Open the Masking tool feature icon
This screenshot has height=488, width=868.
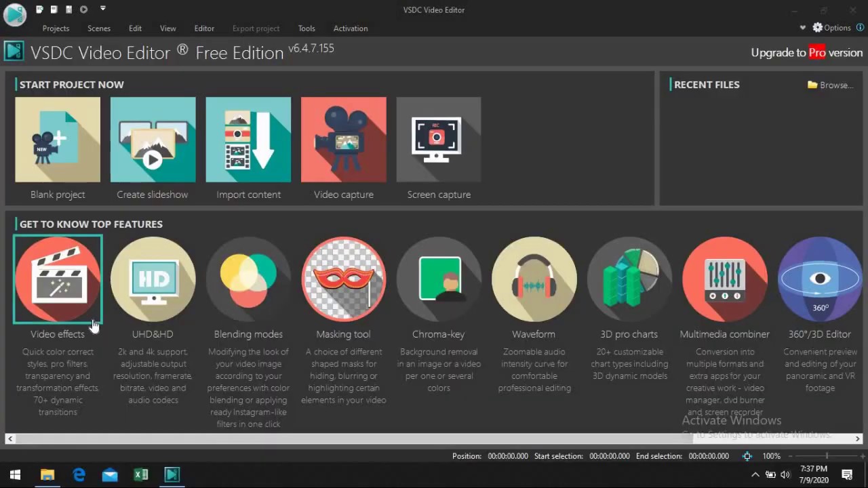click(344, 279)
